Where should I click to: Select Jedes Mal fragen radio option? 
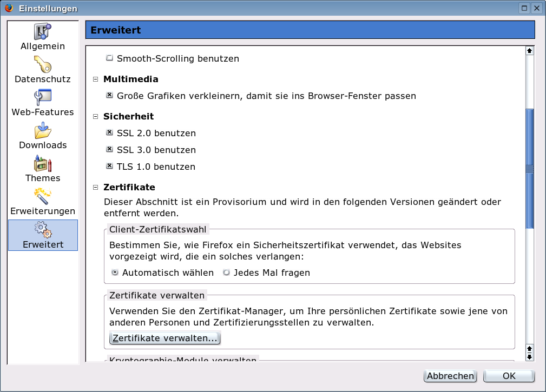(227, 273)
